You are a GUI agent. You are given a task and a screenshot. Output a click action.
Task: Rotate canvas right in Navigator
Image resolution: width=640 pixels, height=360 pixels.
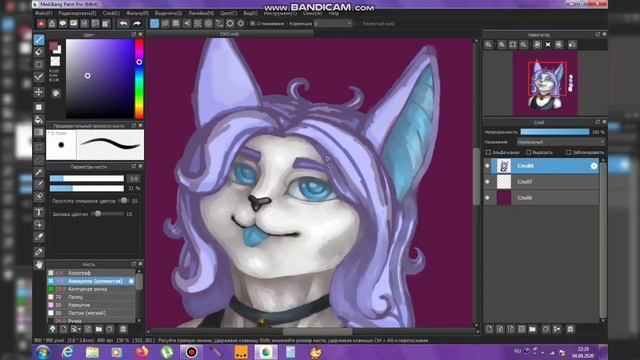click(559, 44)
